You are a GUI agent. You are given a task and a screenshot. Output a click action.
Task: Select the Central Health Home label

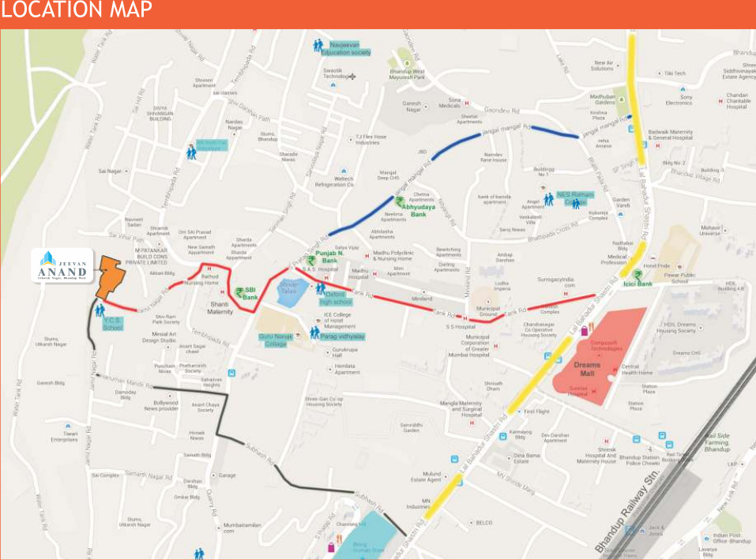pos(637,370)
